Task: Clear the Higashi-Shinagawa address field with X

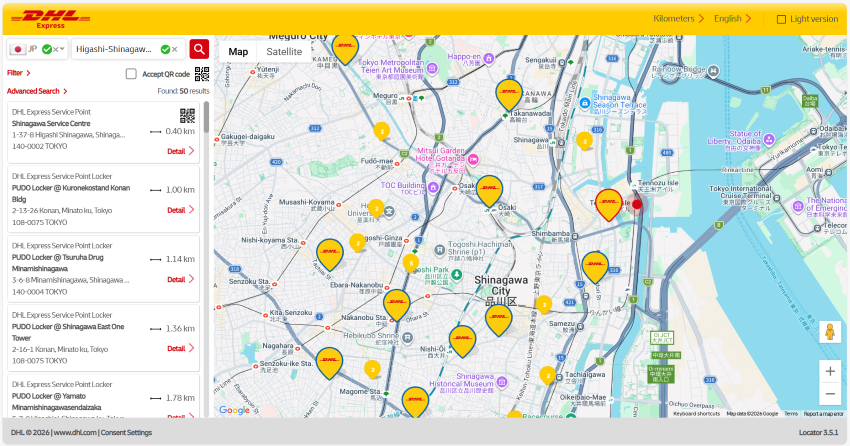Action: (175, 49)
